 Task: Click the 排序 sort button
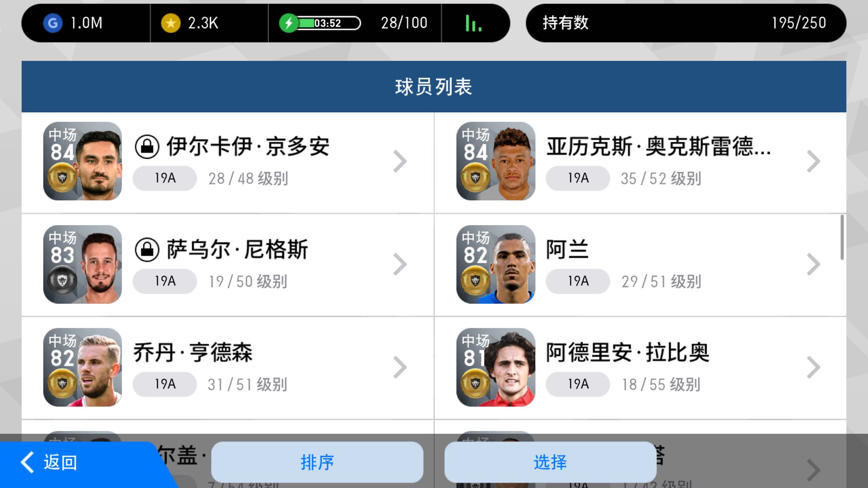pos(317,462)
